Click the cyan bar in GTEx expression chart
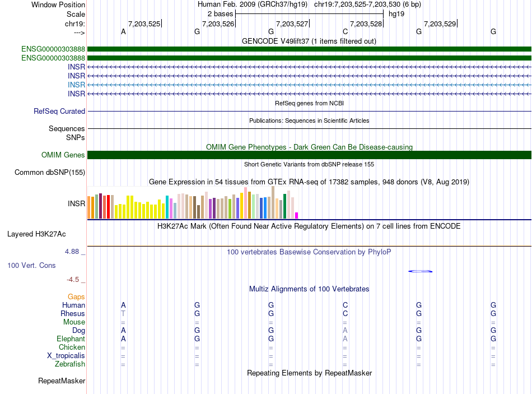The image size is (532, 394). [x=167, y=207]
